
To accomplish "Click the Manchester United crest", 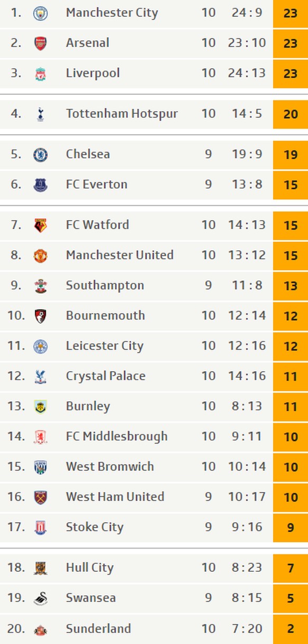I will point(40,255).
